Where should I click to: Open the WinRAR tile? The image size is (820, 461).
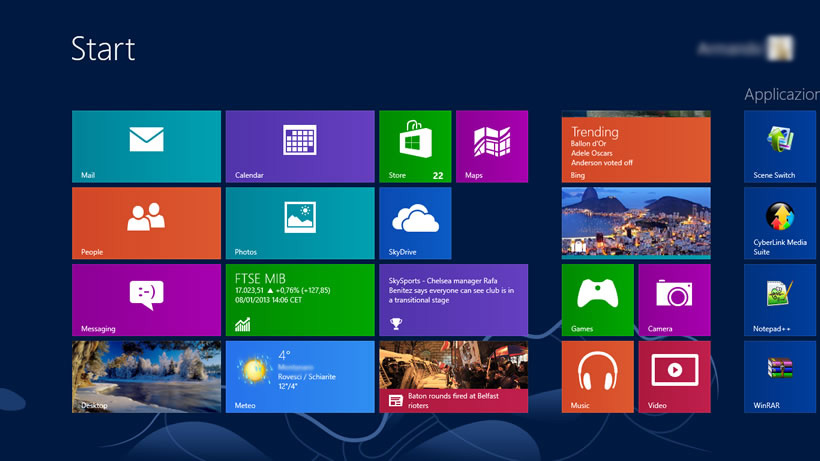[780, 377]
